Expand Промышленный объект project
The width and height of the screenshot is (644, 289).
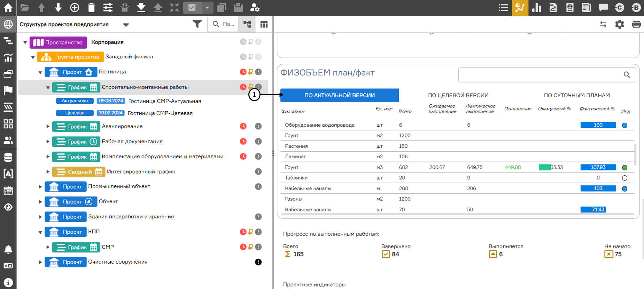40,187
